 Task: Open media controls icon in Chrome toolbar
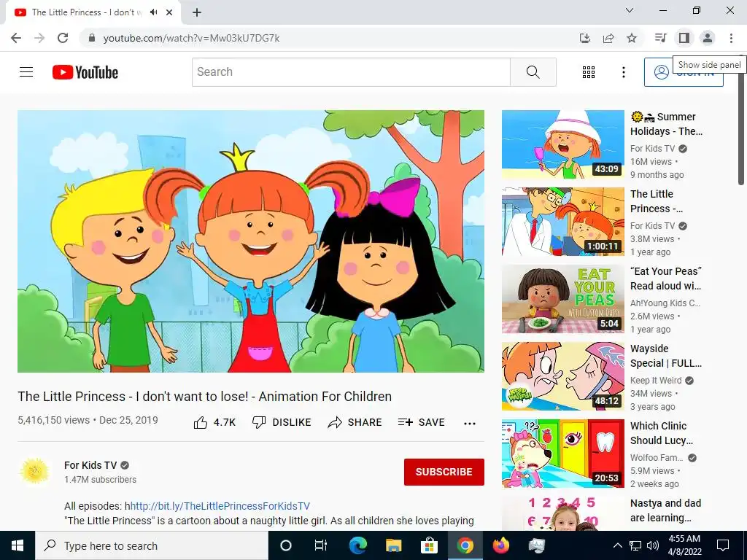tap(660, 38)
